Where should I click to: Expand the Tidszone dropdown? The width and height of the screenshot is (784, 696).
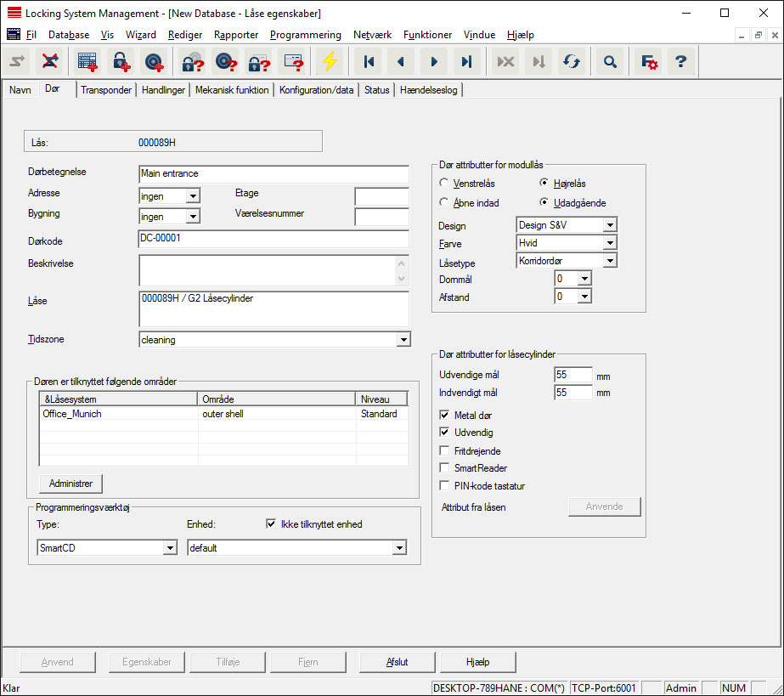click(402, 340)
